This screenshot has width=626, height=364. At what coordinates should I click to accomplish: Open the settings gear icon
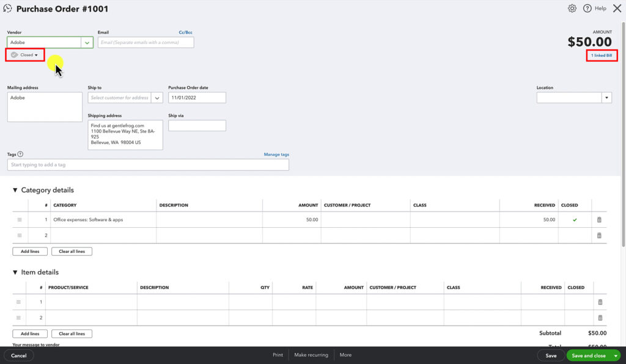[572, 8]
